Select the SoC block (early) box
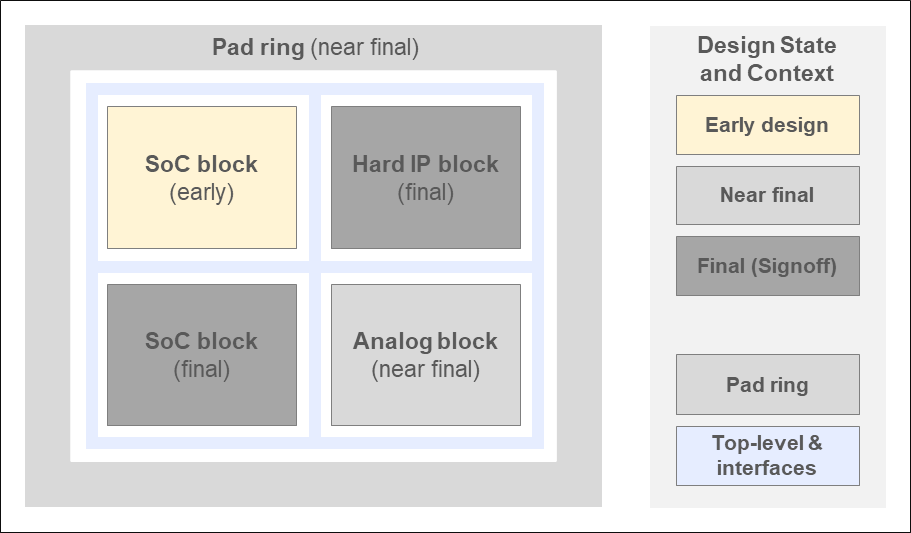The height and width of the screenshot is (533, 911). (x=202, y=177)
